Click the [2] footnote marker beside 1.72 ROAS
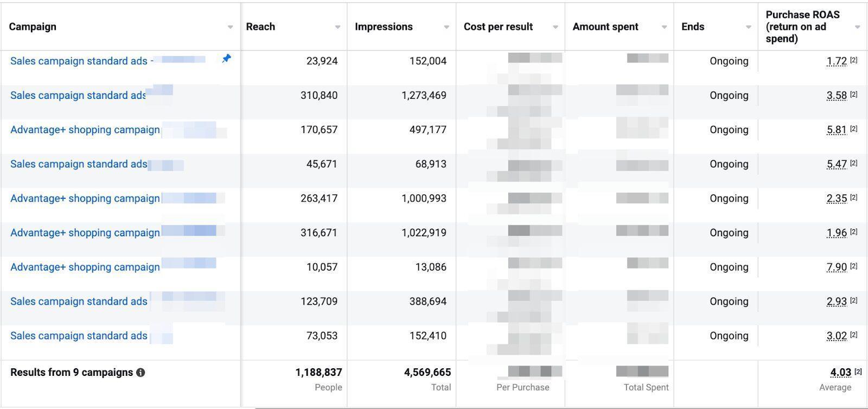Viewport: 868px width, 409px height. pyautogui.click(x=854, y=60)
